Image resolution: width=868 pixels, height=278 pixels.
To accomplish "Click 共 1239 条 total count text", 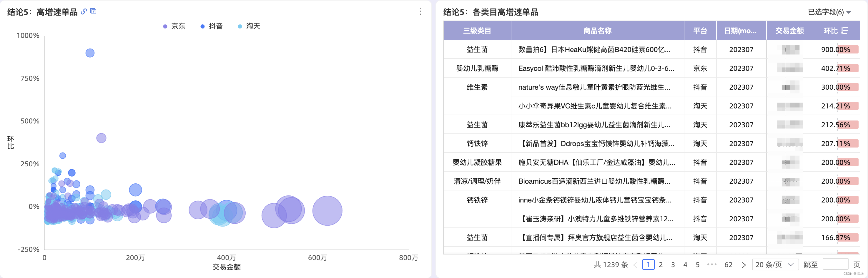I will [x=611, y=264].
